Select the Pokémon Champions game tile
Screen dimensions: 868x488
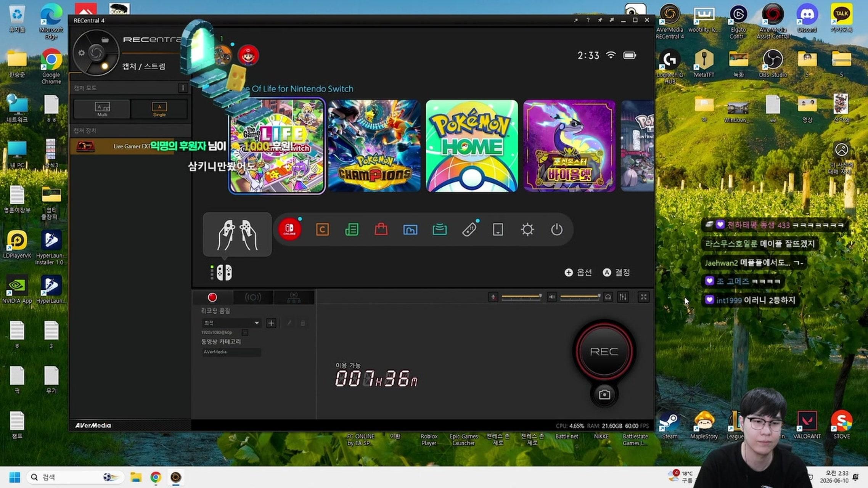375,146
